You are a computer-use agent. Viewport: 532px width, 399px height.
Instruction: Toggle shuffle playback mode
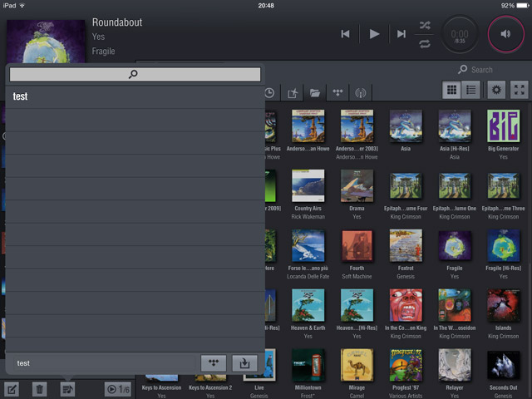425,24
